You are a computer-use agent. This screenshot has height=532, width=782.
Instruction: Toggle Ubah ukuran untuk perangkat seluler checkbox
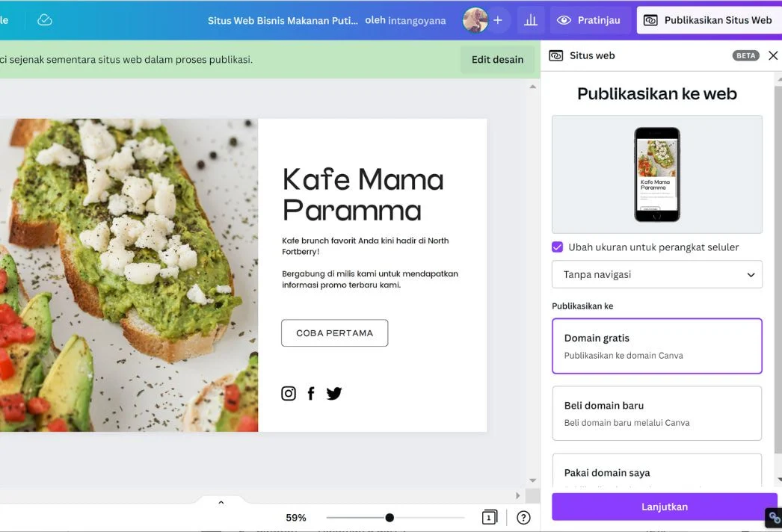557,247
